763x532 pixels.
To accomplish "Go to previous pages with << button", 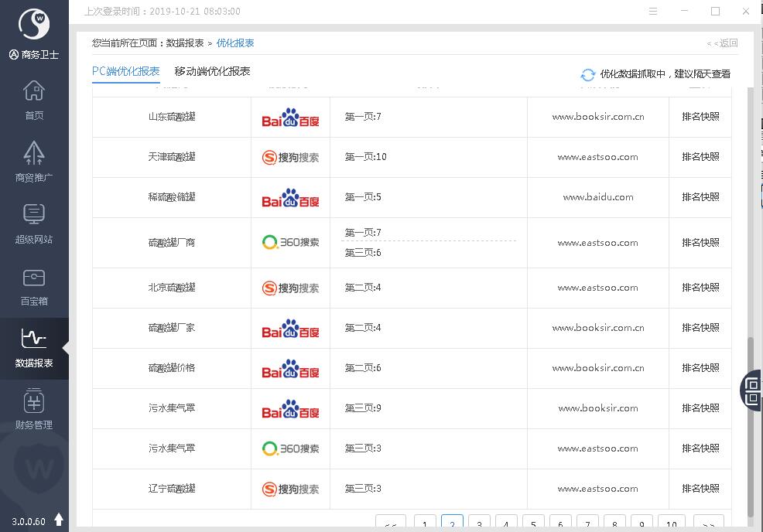I will 391,523.
